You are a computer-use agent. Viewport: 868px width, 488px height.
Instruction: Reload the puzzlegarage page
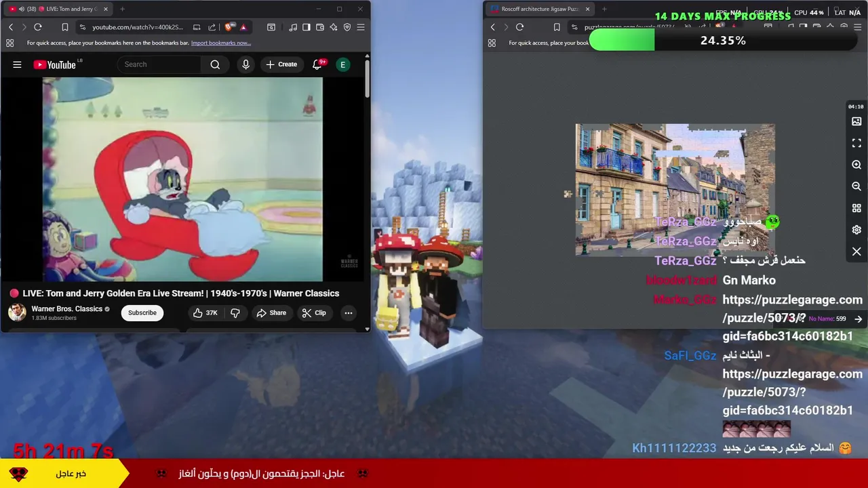point(519,27)
